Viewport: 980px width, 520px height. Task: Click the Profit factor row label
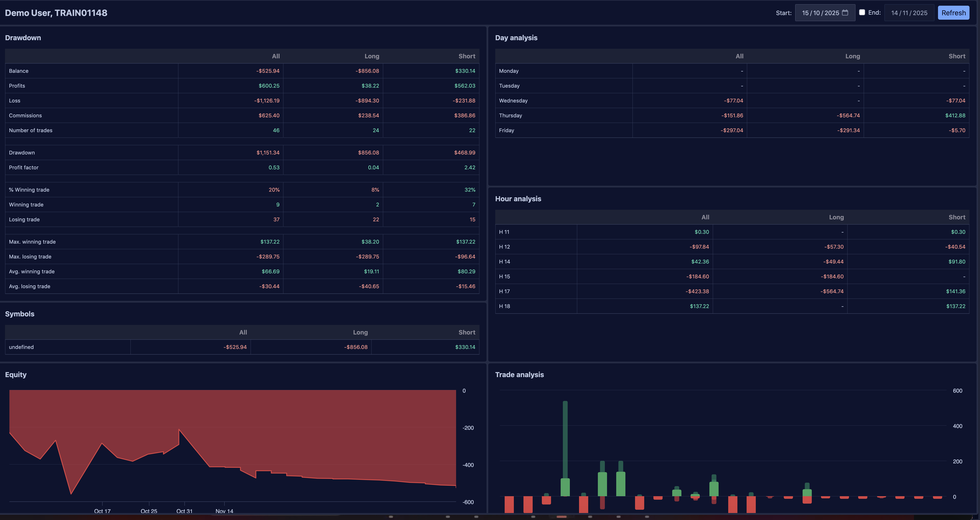click(24, 168)
